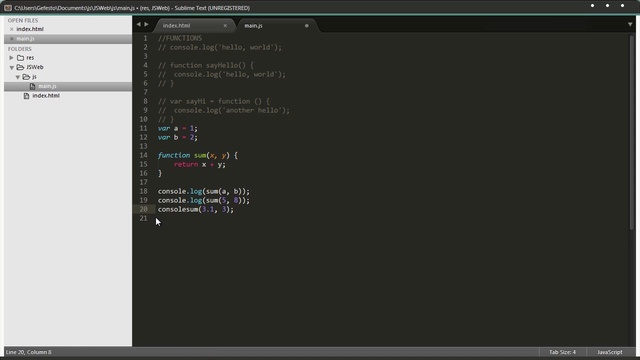Click the Sublime Text title bar icon
640x360 pixels.
point(8,8)
